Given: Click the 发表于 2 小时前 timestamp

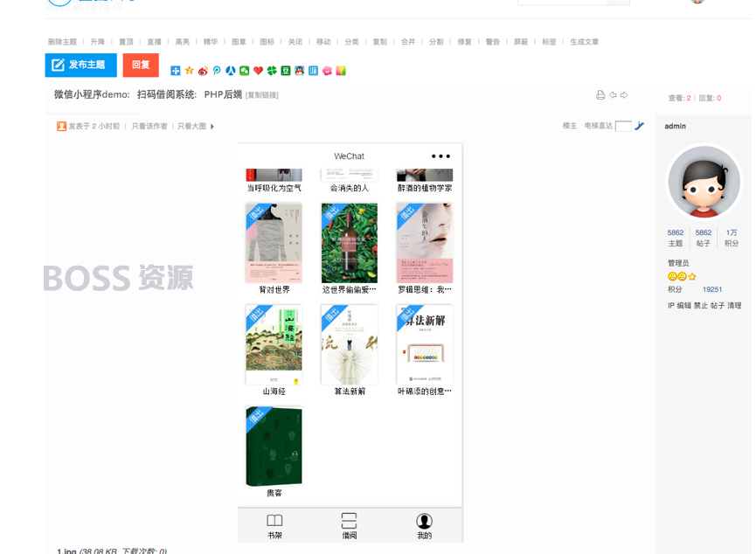Looking at the screenshot, I should coord(94,127).
